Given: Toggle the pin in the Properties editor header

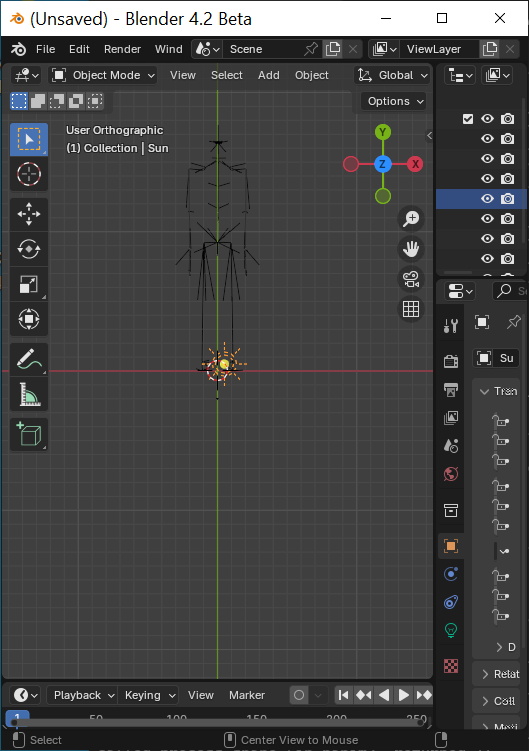Looking at the screenshot, I should point(514,322).
